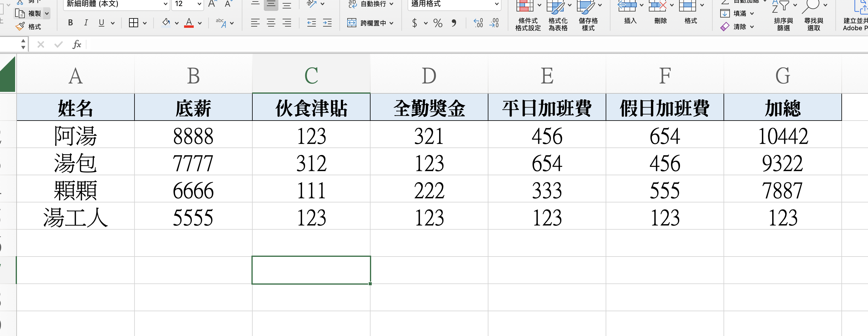Image resolution: width=868 pixels, height=336 pixels.
Task: Click the borders grid icon
Action: pos(134,23)
